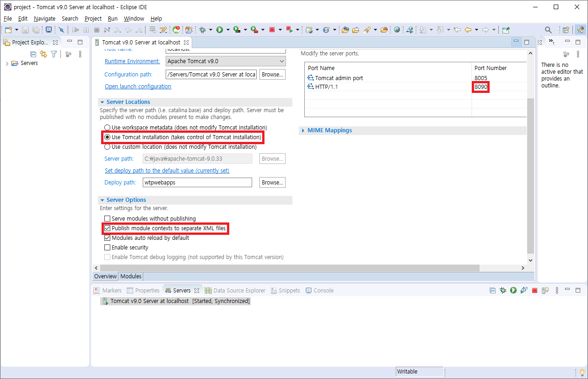
Task: Collapse the Server Locations section
Action: [x=102, y=102]
